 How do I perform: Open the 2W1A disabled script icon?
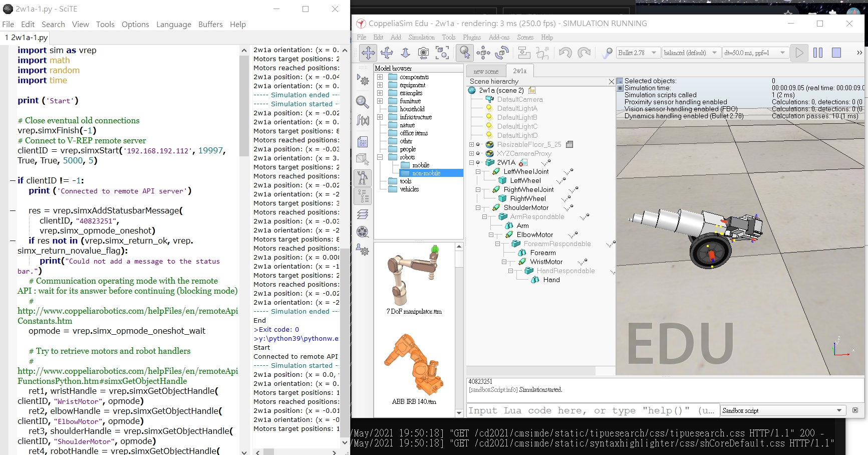523,162
